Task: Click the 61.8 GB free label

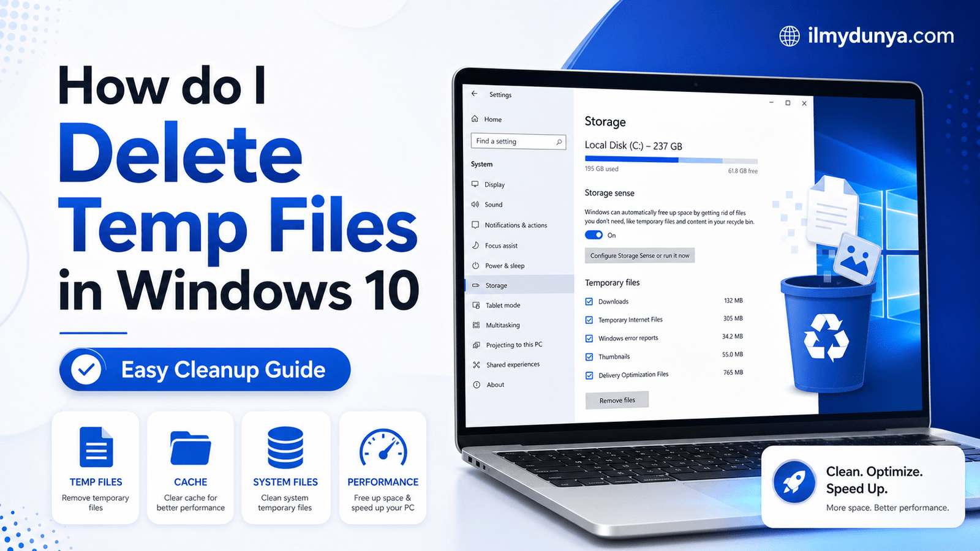Action: coord(742,171)
